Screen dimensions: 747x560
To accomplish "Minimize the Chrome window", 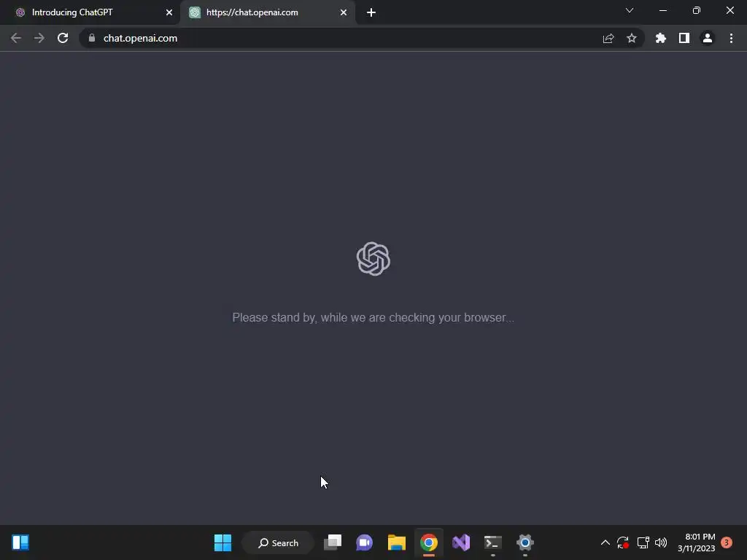I will tap(662, 10).
